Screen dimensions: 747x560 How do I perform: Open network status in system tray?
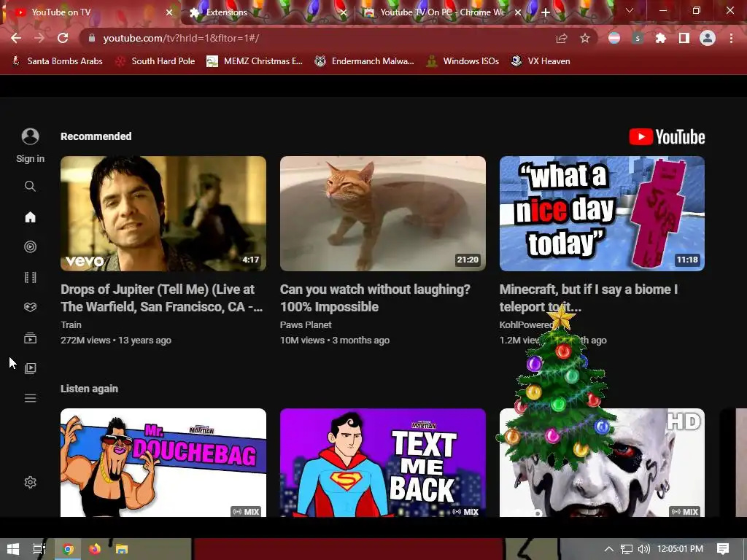pos(627,549)
